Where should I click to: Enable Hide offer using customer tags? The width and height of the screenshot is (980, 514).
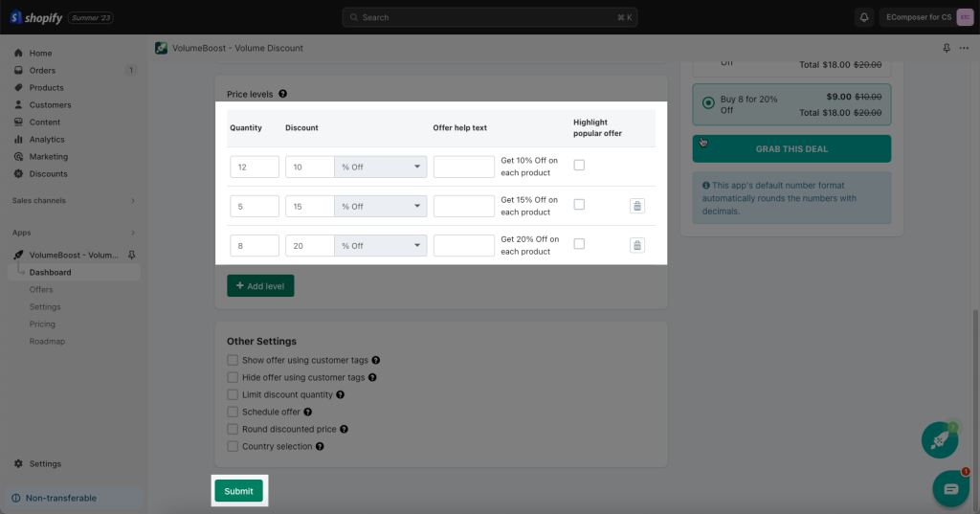pyautogui.click(x=233, y=378)
